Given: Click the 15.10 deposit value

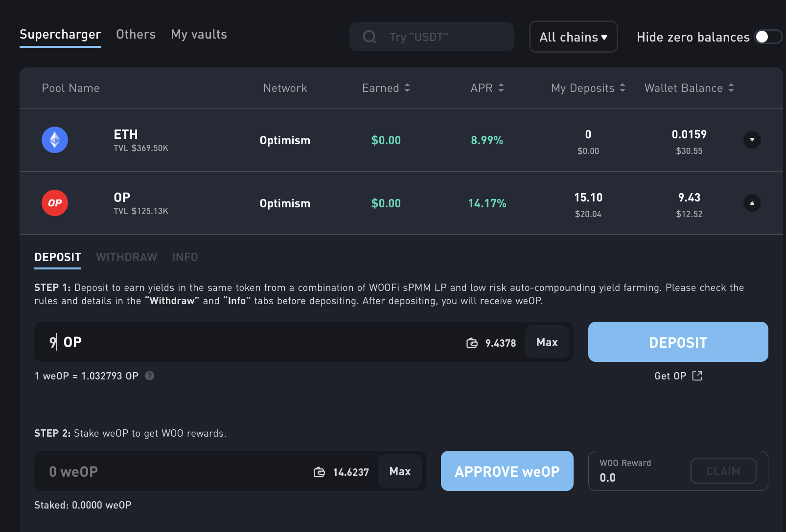Looking at the screenshot, I should click(588, 198).
